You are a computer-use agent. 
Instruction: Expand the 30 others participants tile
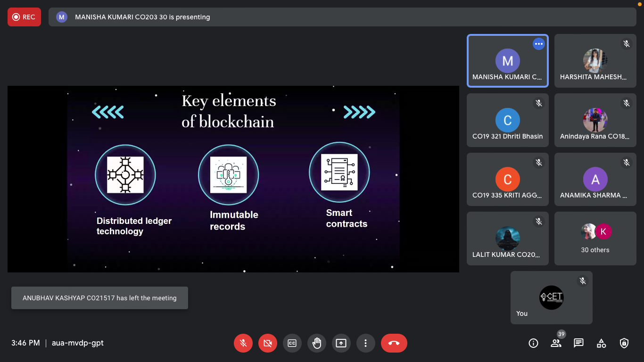point(595,239)
